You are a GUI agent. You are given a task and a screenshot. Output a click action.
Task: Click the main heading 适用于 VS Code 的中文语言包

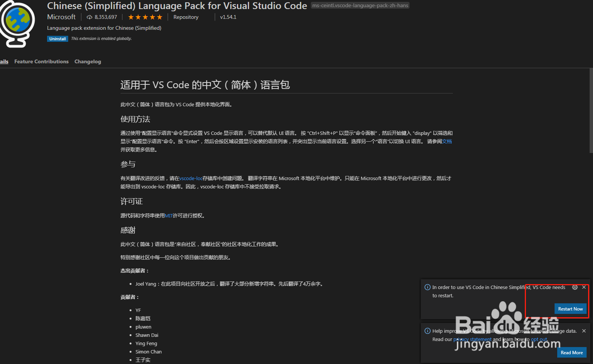tap(205, 85)
